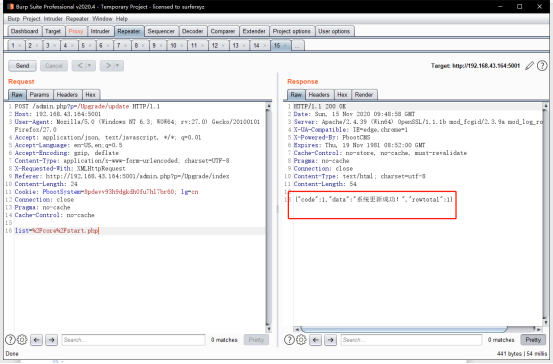Click the HTTP/1.1 200 OK status line

pos(320,106)
